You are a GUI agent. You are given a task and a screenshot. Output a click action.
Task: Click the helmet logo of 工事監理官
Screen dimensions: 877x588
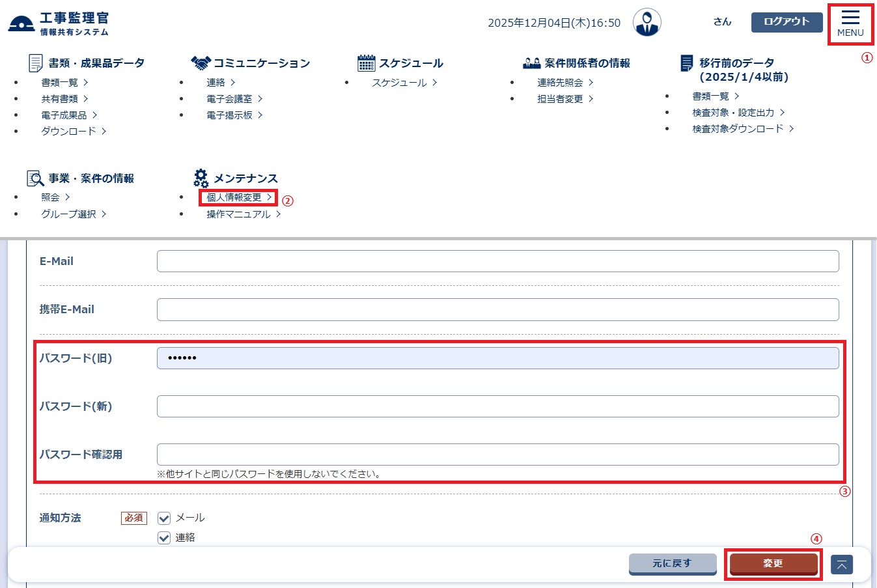coord(21,23)
